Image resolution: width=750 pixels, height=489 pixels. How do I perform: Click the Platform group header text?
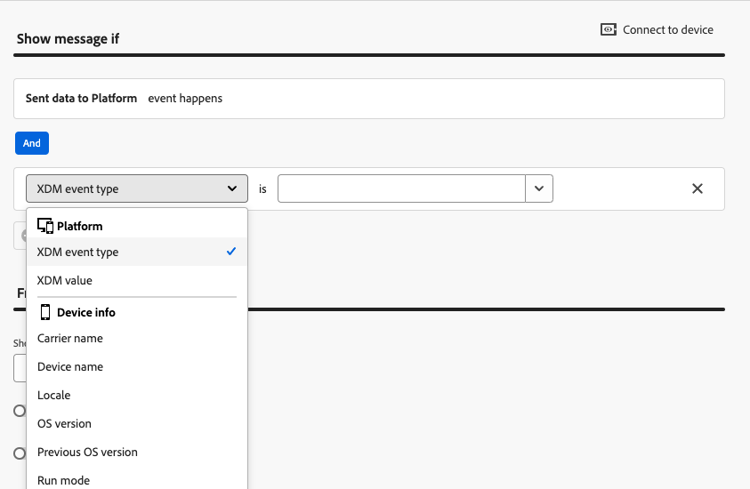point(79,226)
